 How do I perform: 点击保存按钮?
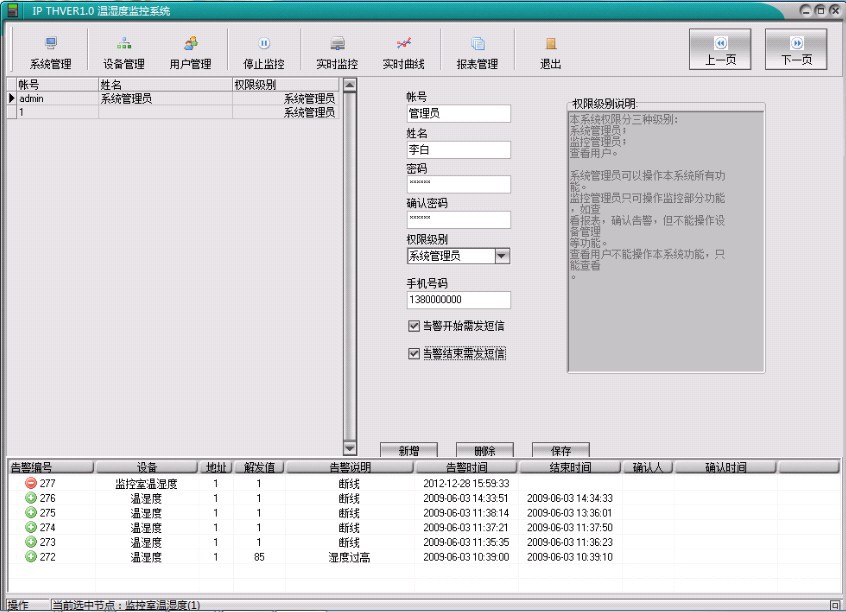click(560, 448)
